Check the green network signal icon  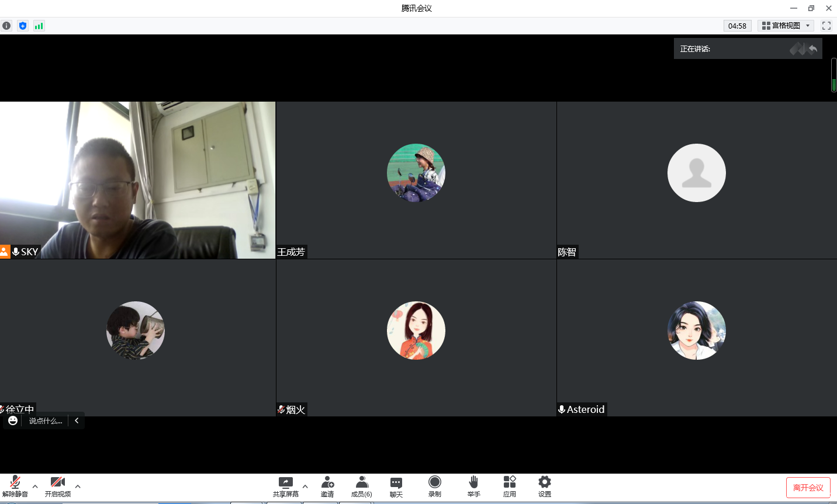(x=39, y=26)
